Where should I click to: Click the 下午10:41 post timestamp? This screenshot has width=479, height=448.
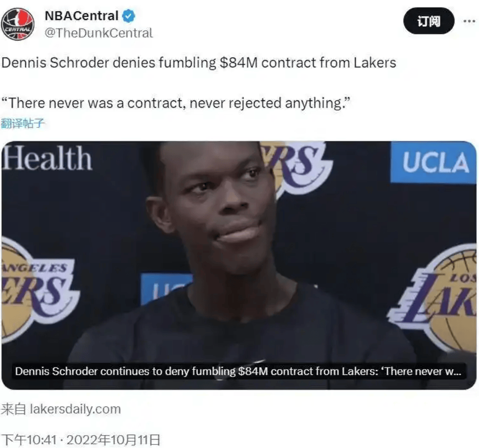[29, 440]
